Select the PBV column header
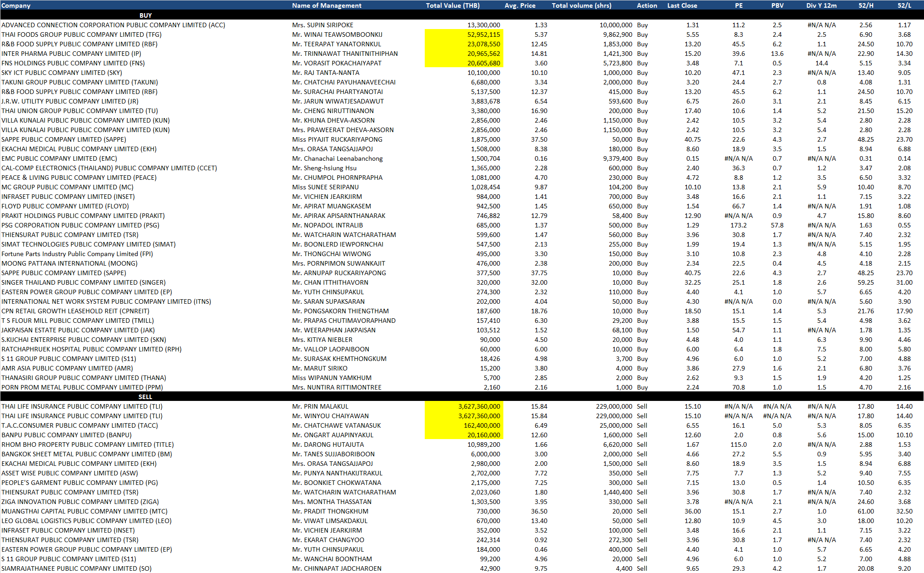Screen dimensions: 924x573 pos(777,5)
